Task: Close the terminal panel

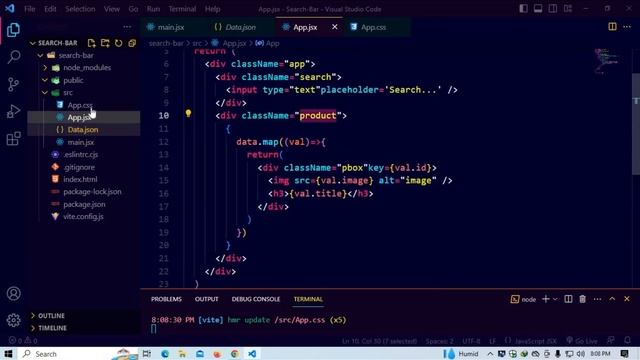Action: 627,299
